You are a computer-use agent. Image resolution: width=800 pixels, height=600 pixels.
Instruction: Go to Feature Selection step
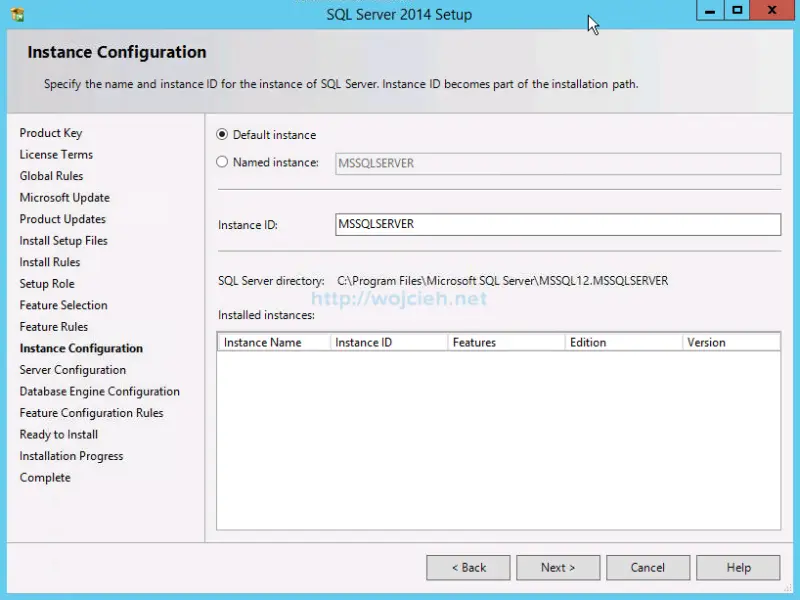(63, 304)
